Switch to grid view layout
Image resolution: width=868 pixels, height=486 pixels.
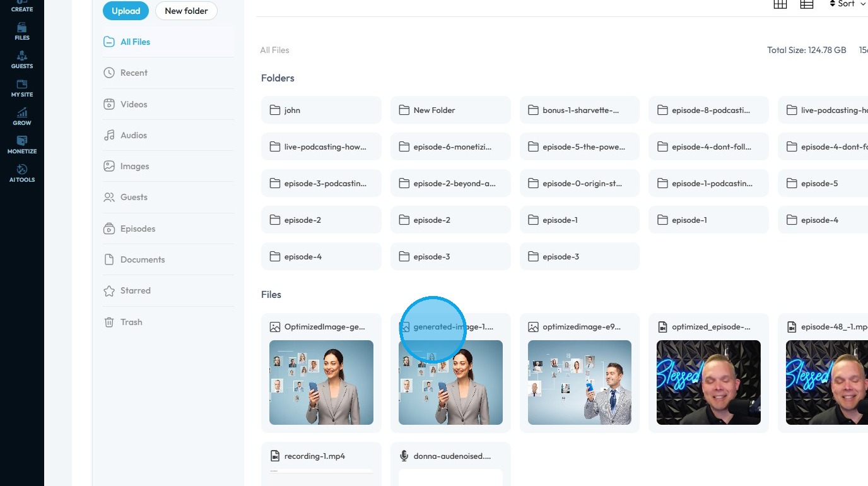point(780,4)
